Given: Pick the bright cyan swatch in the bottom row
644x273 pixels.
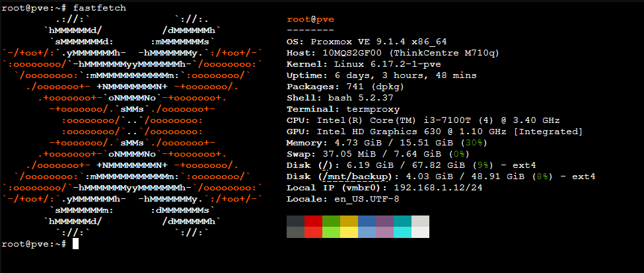Looking at the screenshot, I should pyautogui.click(x=402, y=232).
